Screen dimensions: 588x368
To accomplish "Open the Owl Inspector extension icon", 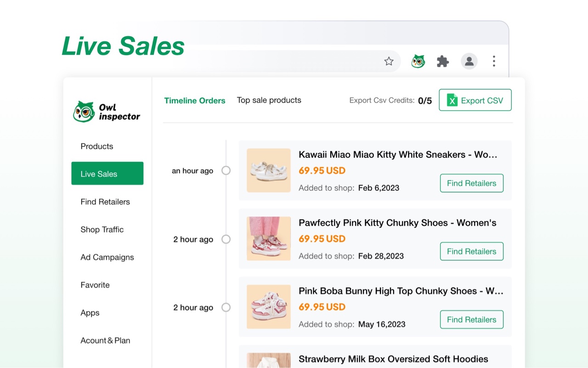I will pyautogui.click(x=418, y=61).
